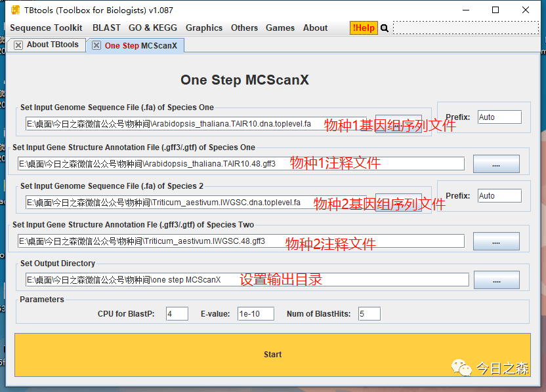Click the magnifier search icon

385,28
